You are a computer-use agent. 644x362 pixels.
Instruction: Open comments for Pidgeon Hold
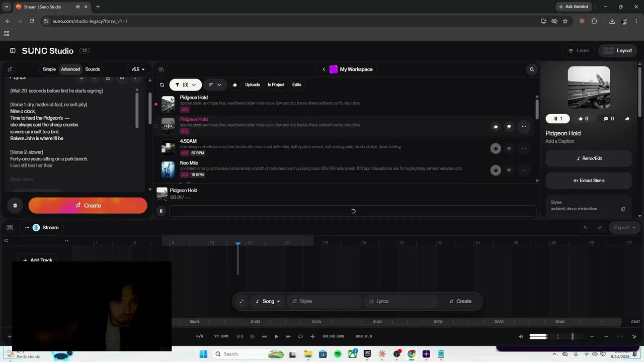609,119
